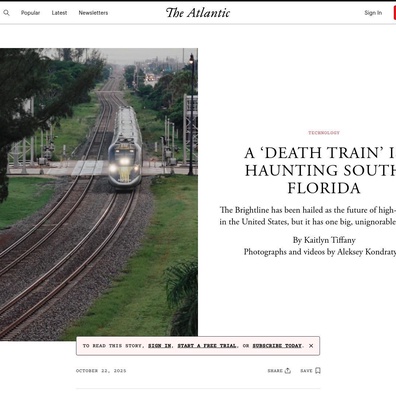
Task: Click the October 22, 2025 date
Action: click(101, 371)
